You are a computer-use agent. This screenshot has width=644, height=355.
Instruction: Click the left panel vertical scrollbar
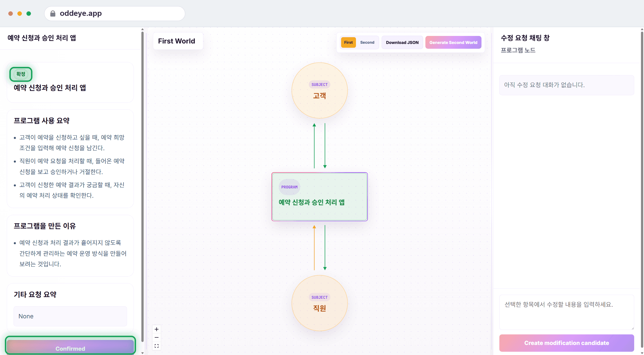coord(142,186)
